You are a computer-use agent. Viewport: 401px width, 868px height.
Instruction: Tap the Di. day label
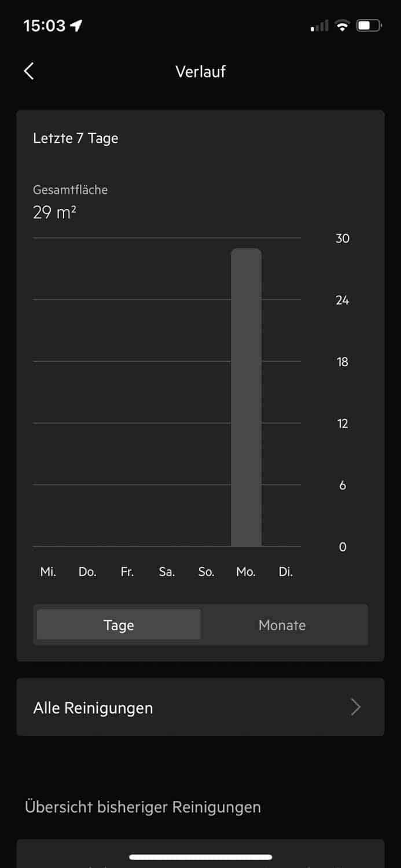[286, 572]
